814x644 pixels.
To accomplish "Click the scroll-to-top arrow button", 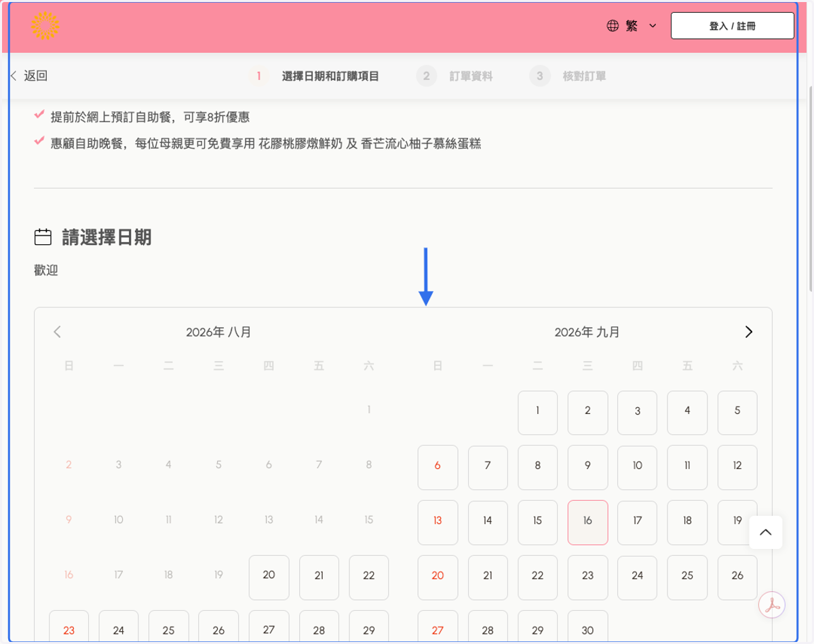I will pyautogui.click(x=766, y=533).
